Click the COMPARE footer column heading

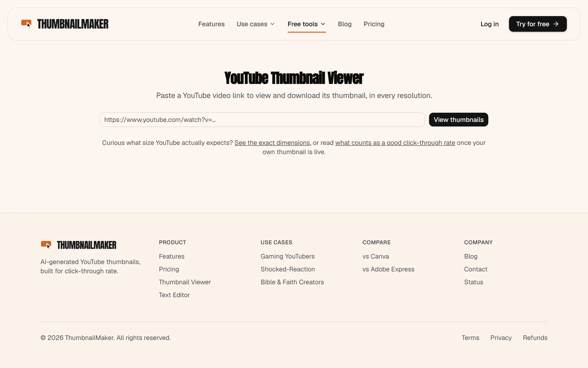pos(376,242)
